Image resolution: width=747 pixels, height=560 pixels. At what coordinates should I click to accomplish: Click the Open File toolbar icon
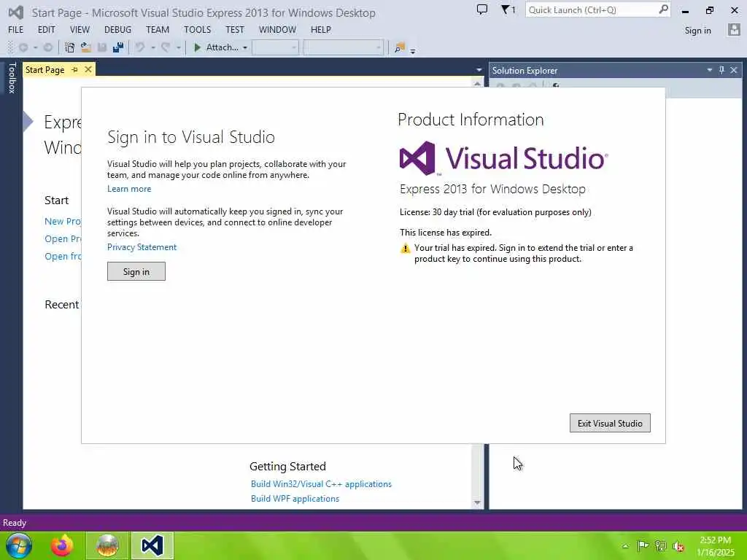click(x=86, y=47)
